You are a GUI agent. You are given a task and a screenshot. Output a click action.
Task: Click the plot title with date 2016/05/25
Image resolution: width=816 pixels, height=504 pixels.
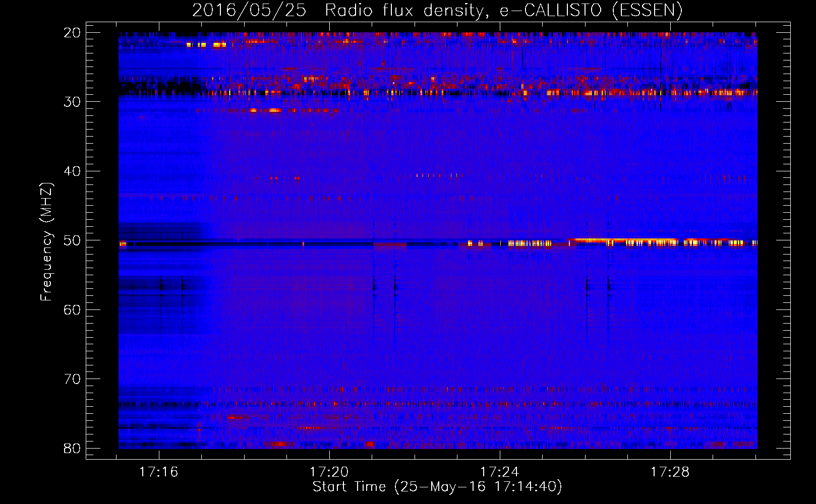pos(437,11)
